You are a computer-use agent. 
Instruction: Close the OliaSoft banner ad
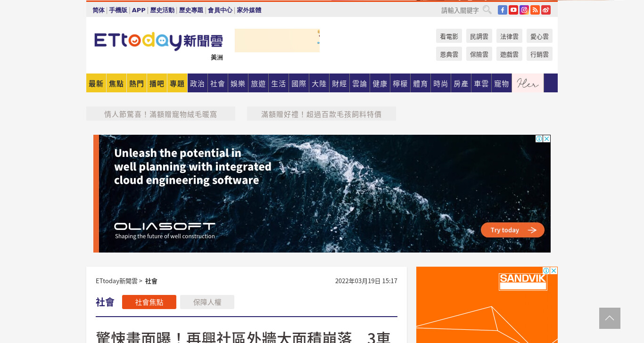click(x=547, y=139)
